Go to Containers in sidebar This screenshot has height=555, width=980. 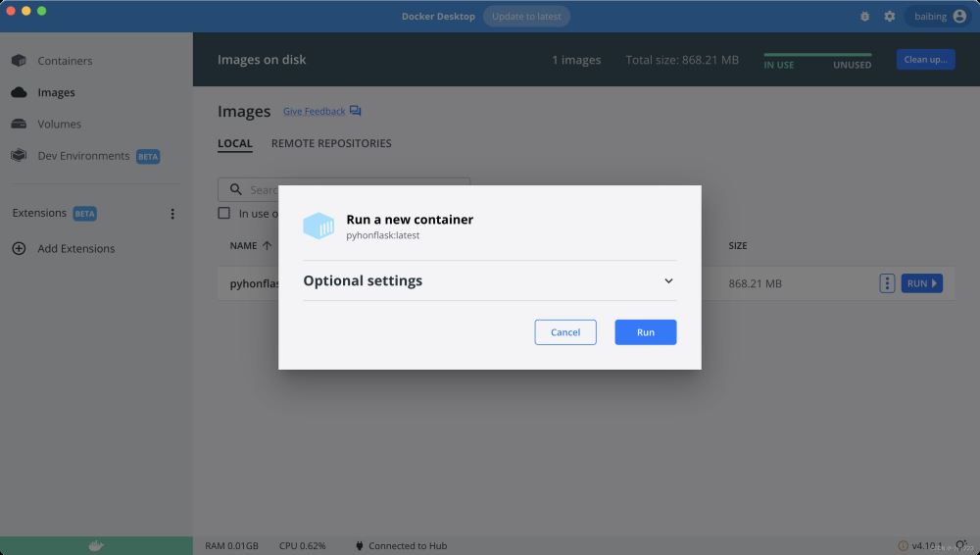tap(65, 61)
